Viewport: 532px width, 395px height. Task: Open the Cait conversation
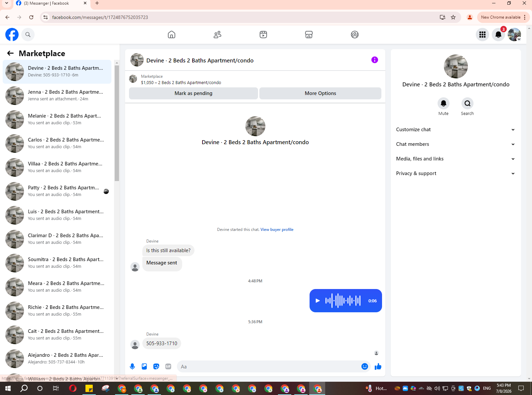coord(57,335)
